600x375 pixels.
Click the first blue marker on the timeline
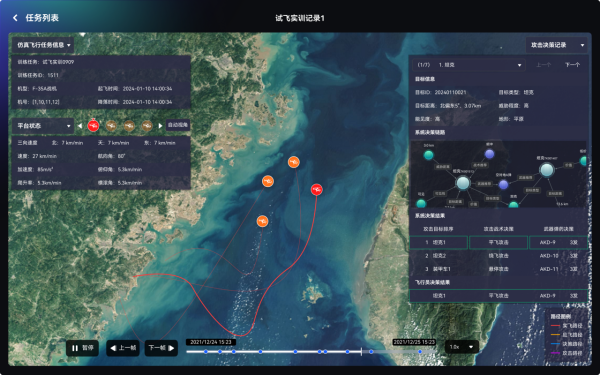(x=206, y=352)
